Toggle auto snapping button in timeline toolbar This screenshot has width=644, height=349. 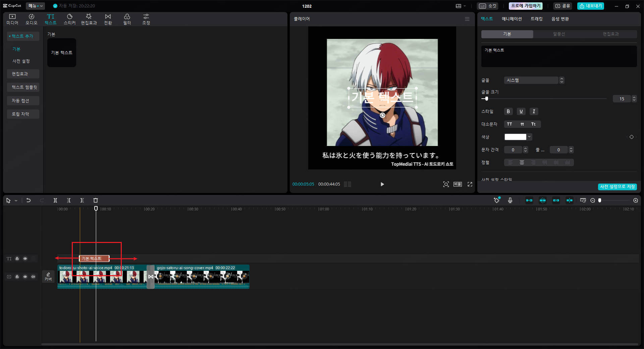[543, 200]
